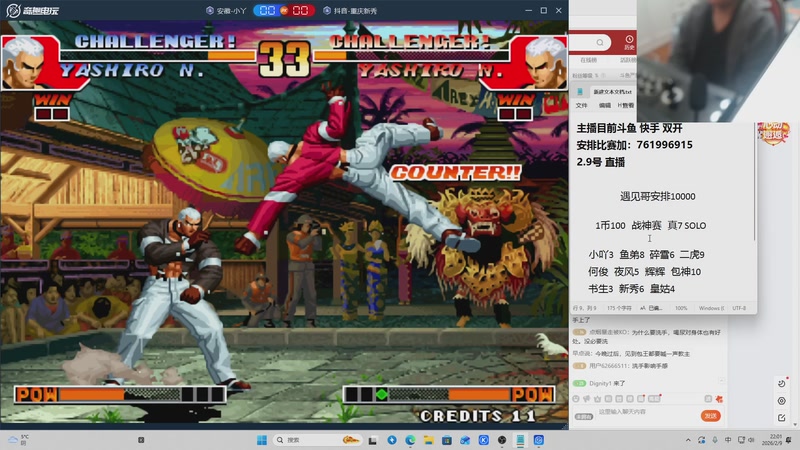Click megaphone icon in chat toolbar
This screenshot has height=450, width=800.
point(587,399)
